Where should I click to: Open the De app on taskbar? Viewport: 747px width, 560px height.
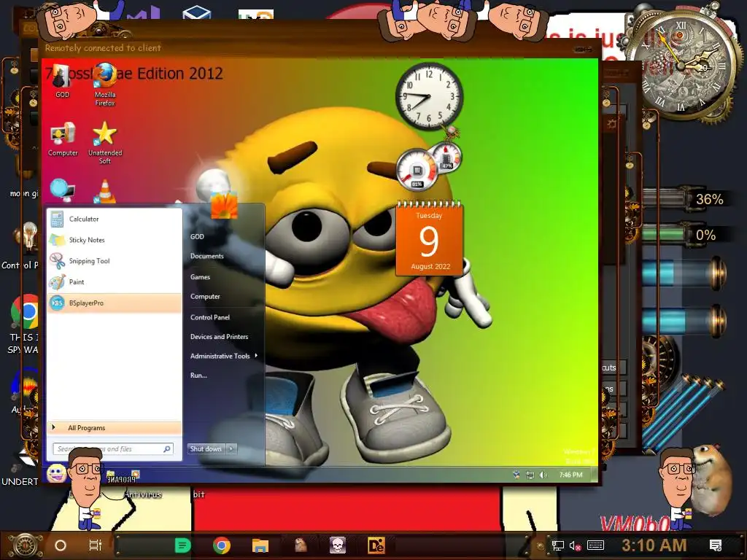[x=376, y=545]
